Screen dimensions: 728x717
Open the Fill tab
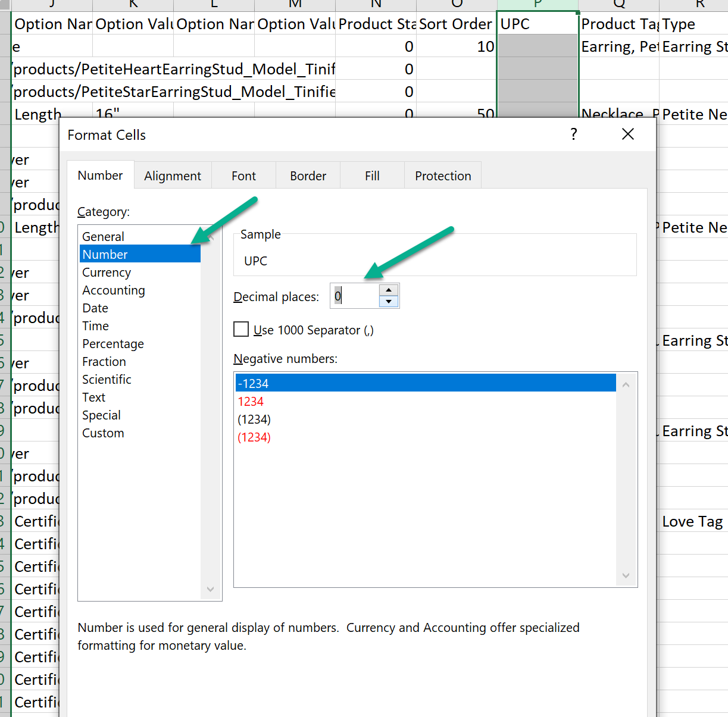pos(372,176)
